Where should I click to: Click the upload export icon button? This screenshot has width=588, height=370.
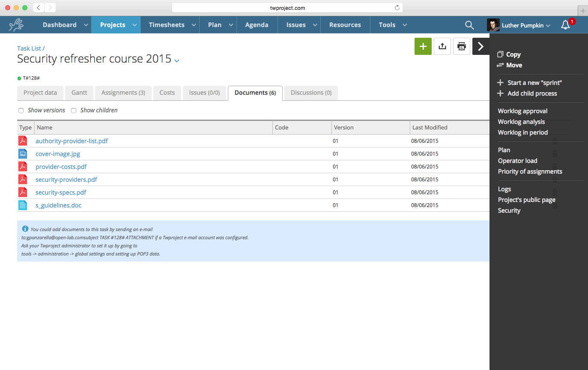(442, 46)
